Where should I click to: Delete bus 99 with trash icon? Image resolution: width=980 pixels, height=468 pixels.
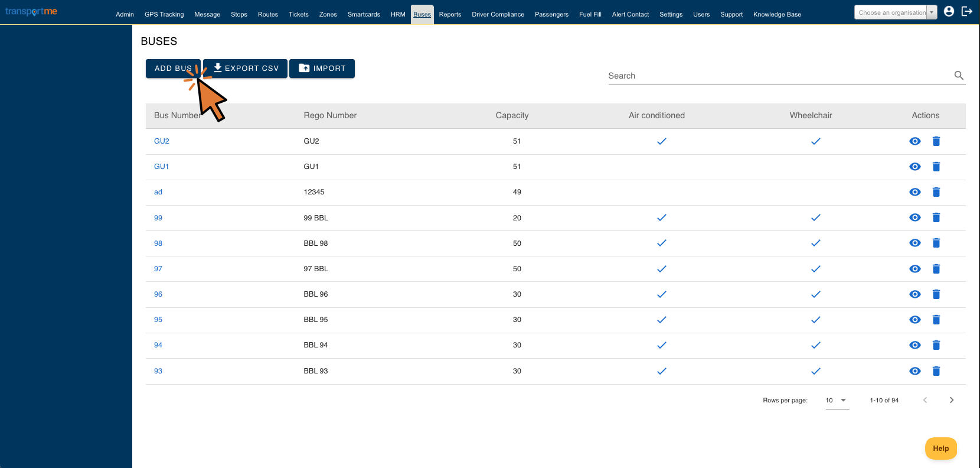(936, 217)
